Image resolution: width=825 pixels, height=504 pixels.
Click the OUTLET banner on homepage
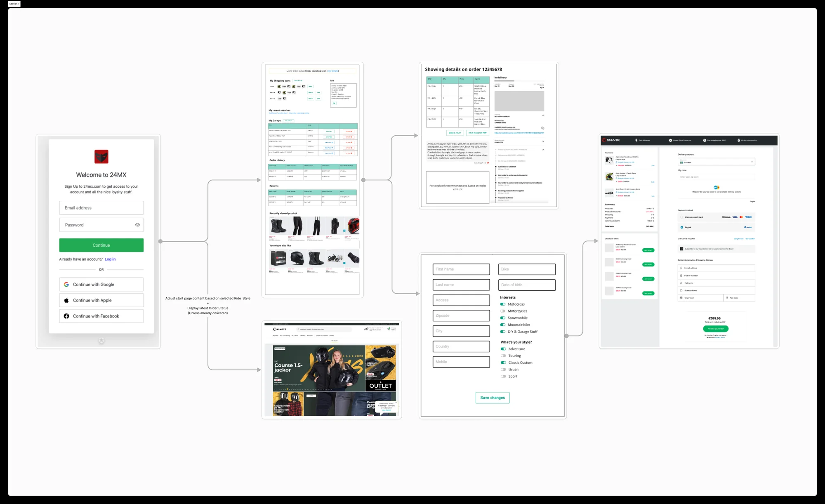380,386
